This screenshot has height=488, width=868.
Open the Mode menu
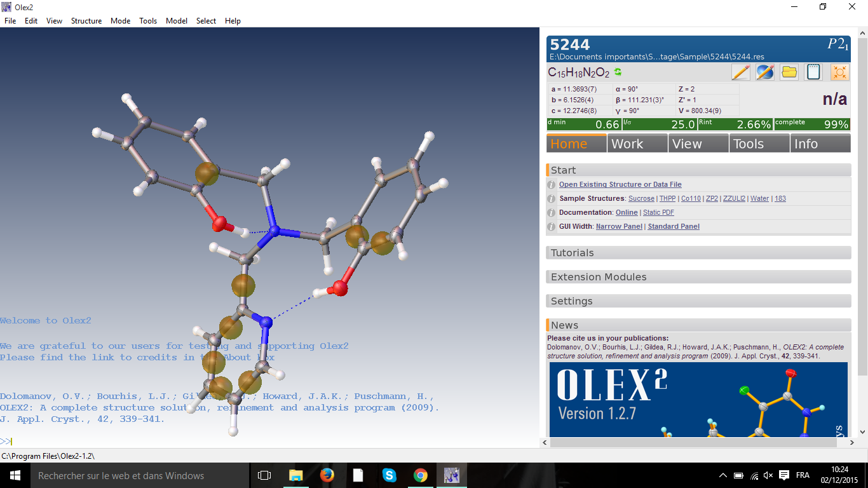pos(120,20)
